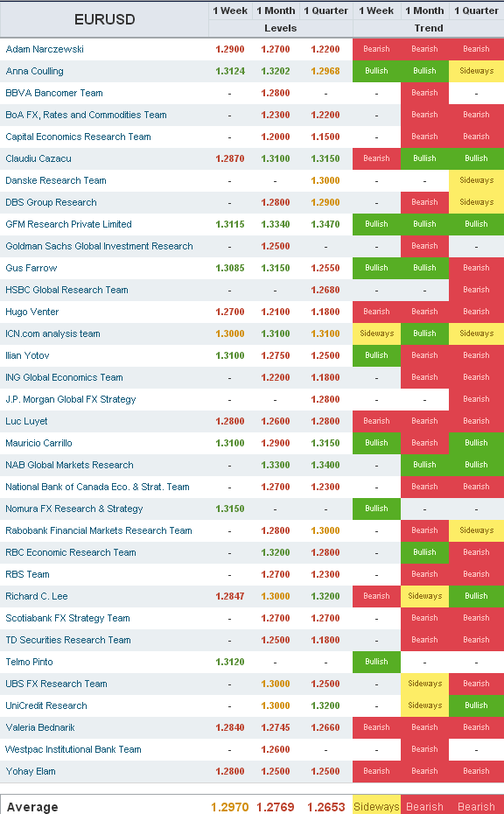
Task: Open Goldman Sachs Global Investment Research link
Action: 99,246
